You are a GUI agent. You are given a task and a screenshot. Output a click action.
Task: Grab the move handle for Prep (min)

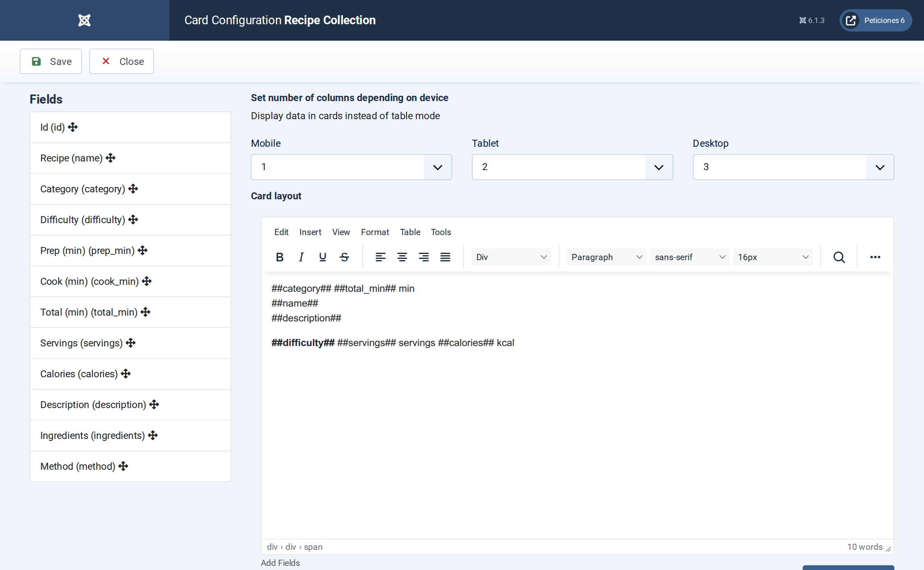pos(143,250)
